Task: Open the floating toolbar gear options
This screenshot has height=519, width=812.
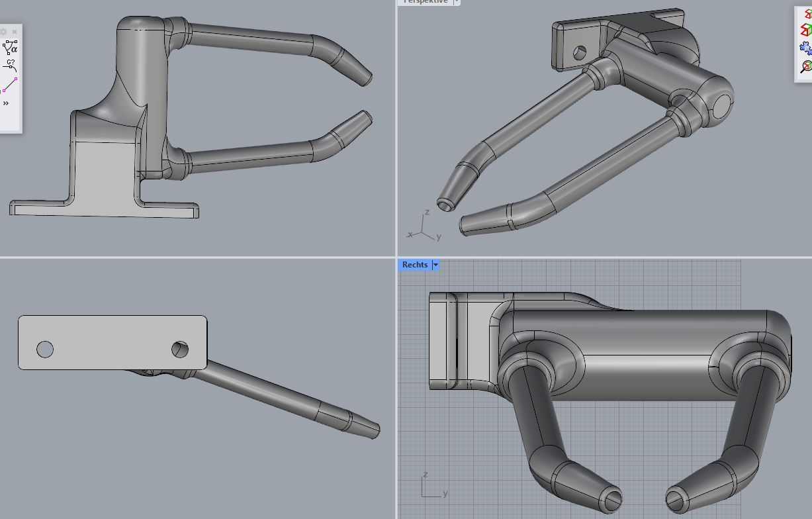Action: [3, 32]
